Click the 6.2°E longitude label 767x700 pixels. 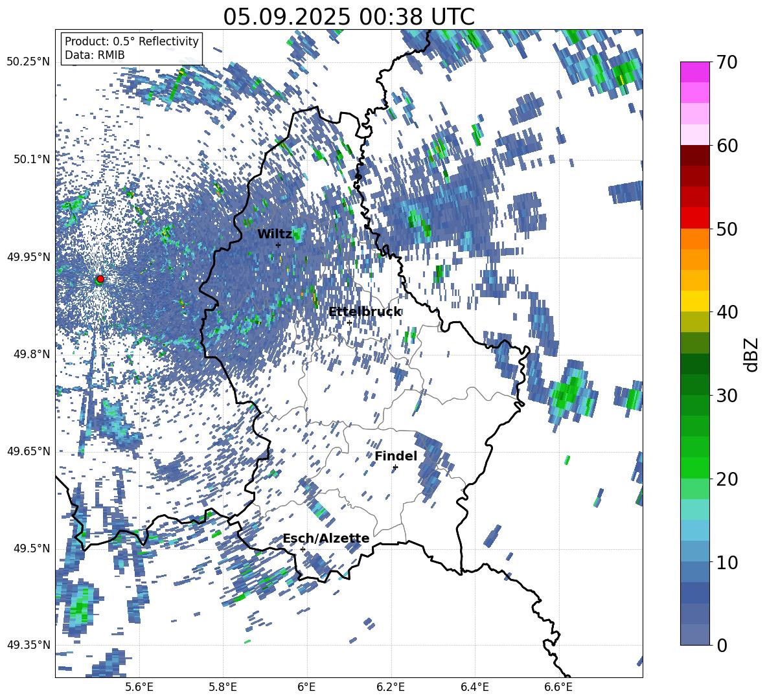coord(391,687)
